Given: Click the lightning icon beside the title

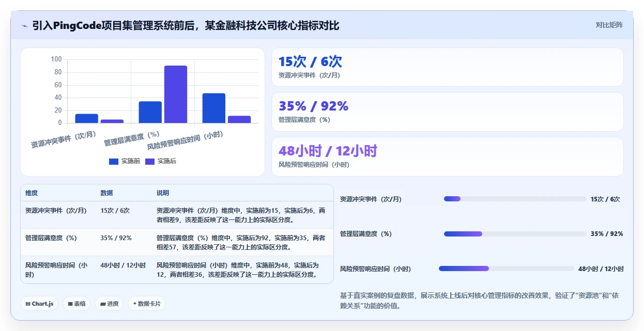Looking at the screenshot, I should (24, 25).
